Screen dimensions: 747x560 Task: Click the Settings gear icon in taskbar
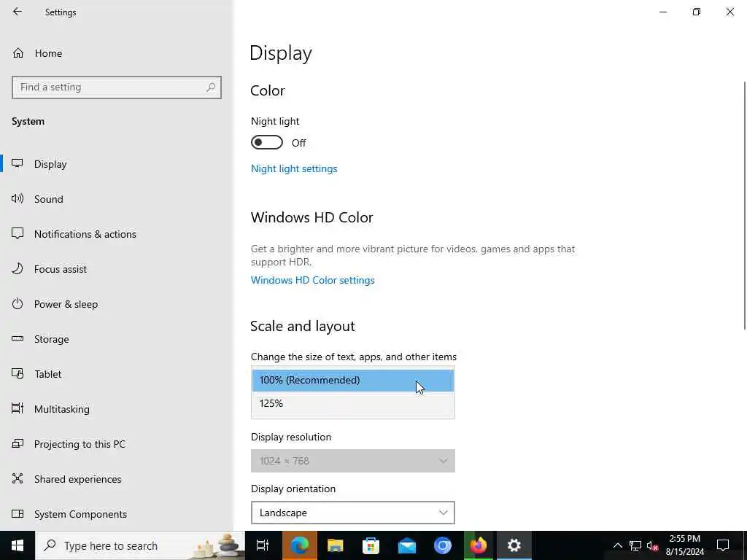tap(514, 545)
